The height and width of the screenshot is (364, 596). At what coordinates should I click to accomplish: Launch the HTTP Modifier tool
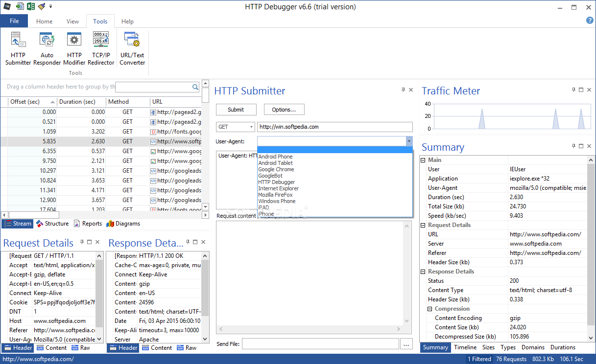(74, 48)
